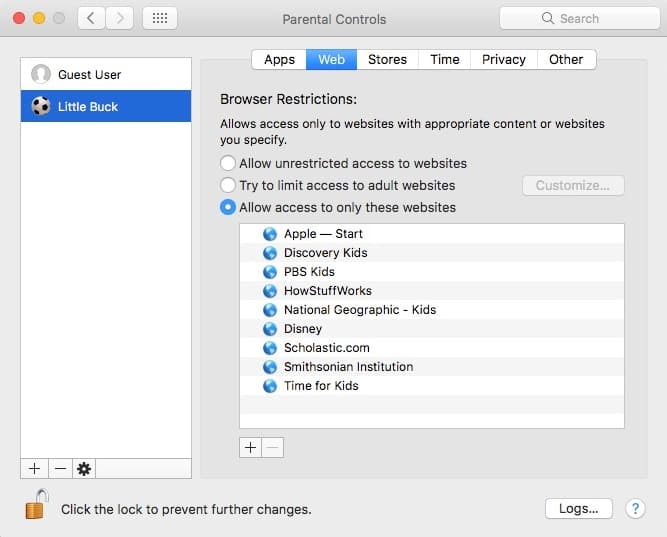
Task: Click globe icon beside Disney
Action: (270, 329)
